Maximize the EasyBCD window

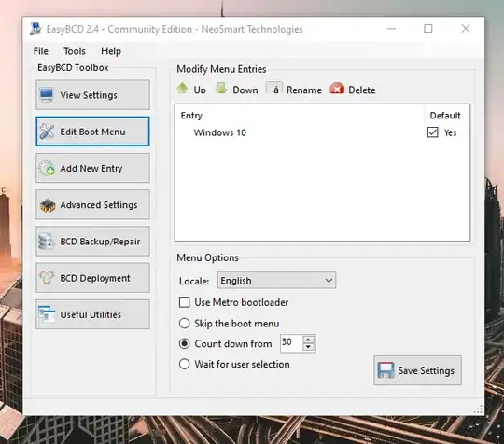click(428, 29)
